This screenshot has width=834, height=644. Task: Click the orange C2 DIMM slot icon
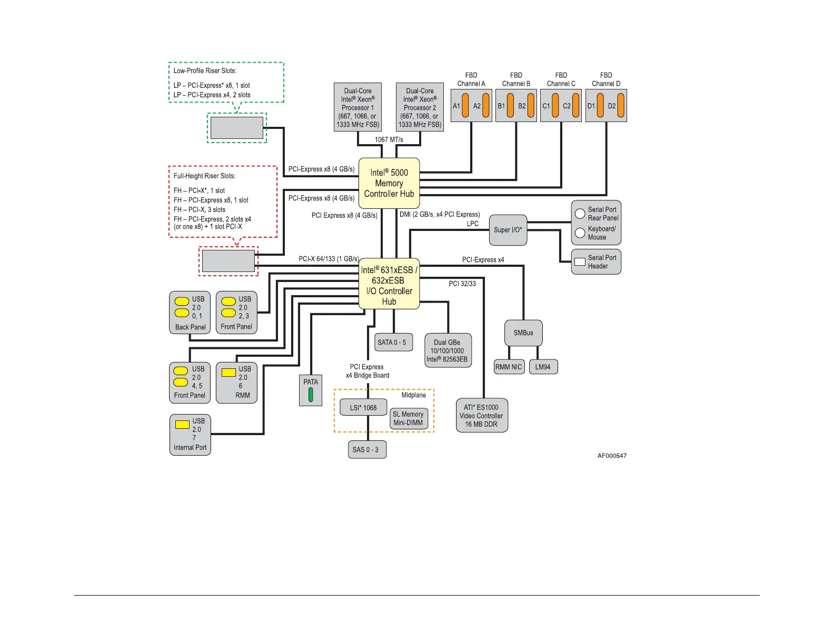576,105
